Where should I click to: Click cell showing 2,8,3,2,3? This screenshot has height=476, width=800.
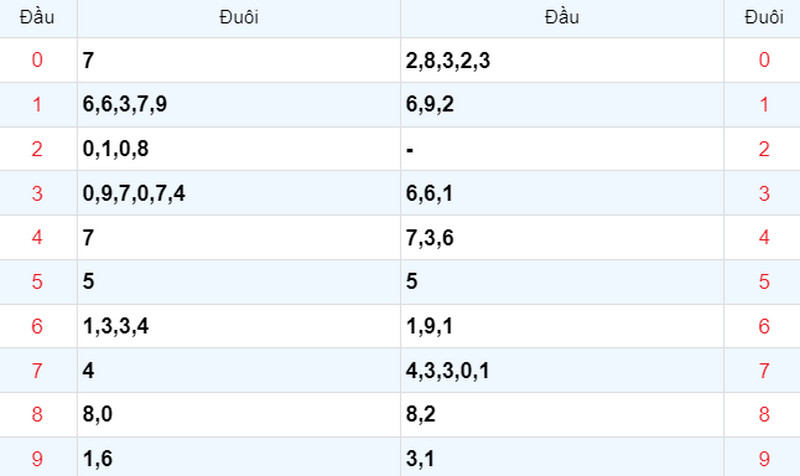[x=562, y=60]
